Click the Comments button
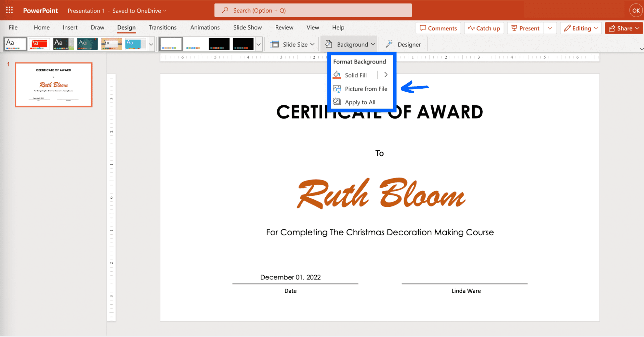This screenshot has width=644, height=337. (438, 28)
